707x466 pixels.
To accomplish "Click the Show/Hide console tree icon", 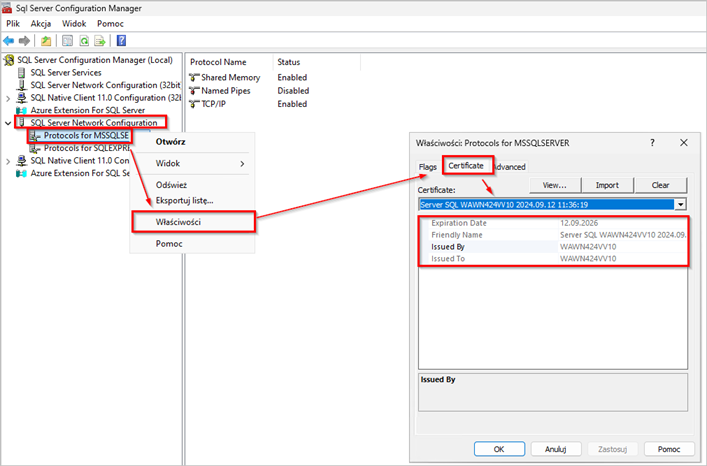I will [67, 41].
